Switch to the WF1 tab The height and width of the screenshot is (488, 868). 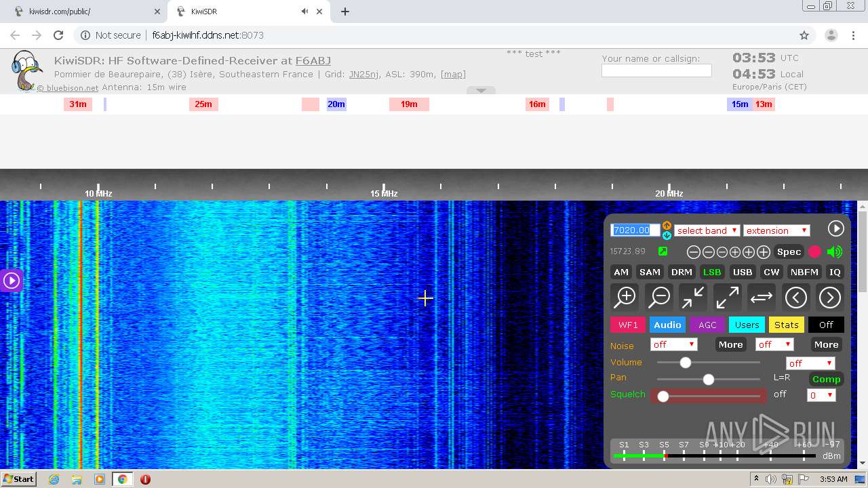pyautogui.click(x=628, y=325)
